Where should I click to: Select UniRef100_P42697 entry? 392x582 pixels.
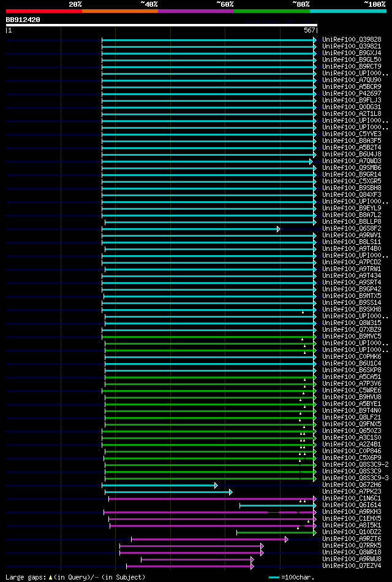(352, 94)
